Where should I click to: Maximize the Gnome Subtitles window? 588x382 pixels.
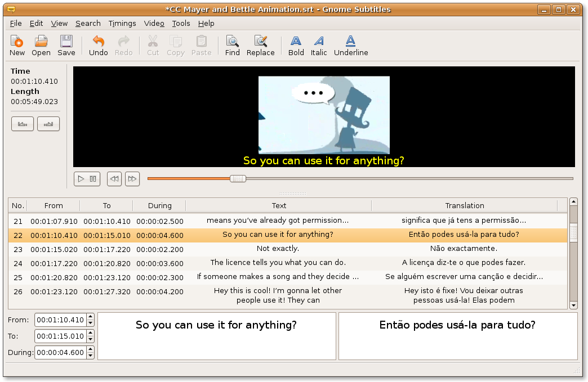coord(558,10)
